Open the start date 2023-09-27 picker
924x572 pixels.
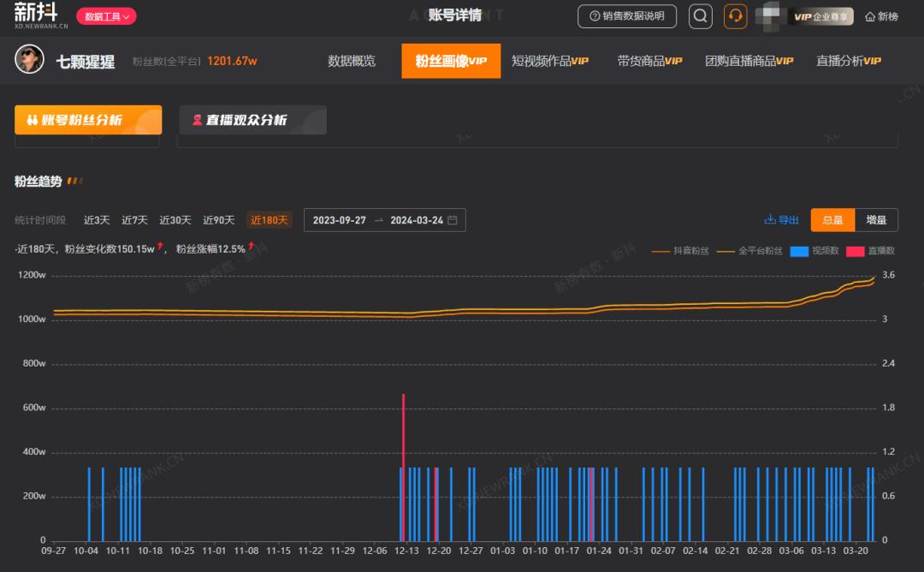339,220
